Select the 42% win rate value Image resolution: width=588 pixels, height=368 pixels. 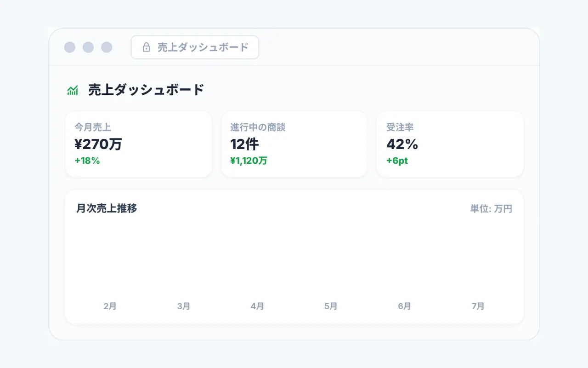click(x=402, y=144)
